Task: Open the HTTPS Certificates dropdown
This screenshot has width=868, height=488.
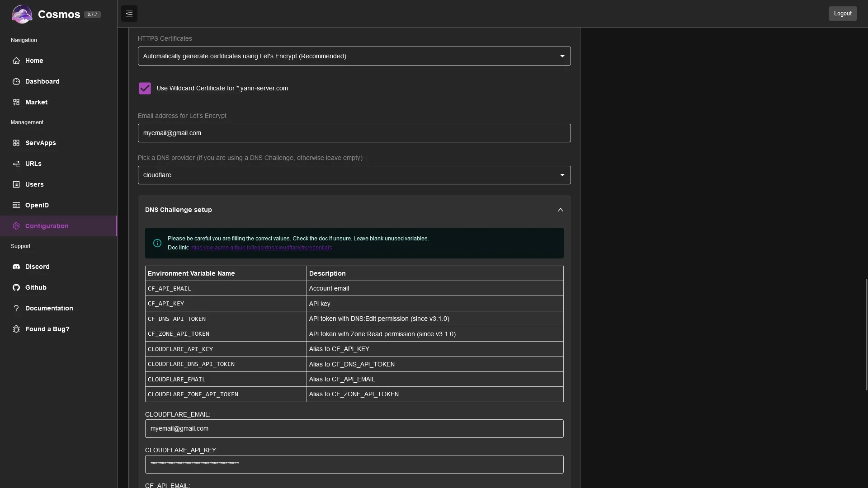Action: (x=354, y=56)
